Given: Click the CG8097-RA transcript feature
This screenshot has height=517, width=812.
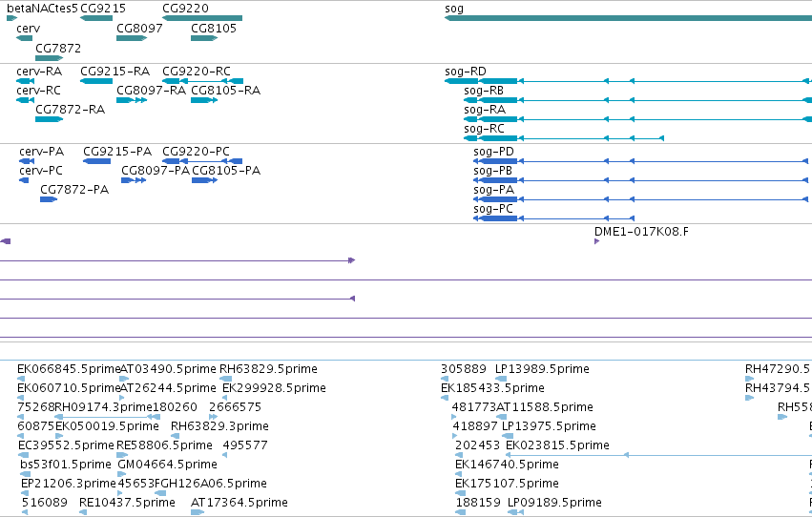Looking at the screenshot, I should pyautogui.click(x=132, y=100).
